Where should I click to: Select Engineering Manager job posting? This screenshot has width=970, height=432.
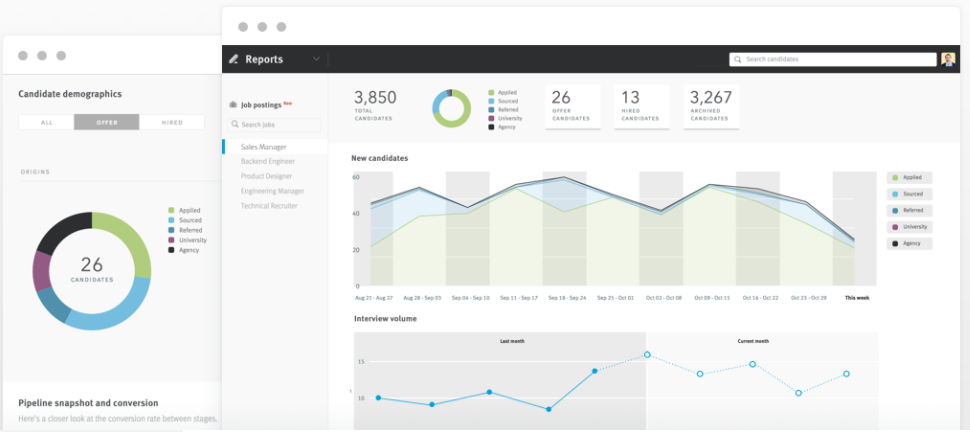point(272,191)
